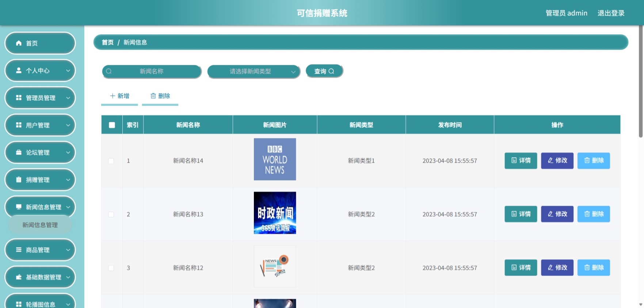Image resolution: width=644 pixels, height=308 pixels.
Task: Expand the 用户管理 menu chevron
Action: click(68, 125)
